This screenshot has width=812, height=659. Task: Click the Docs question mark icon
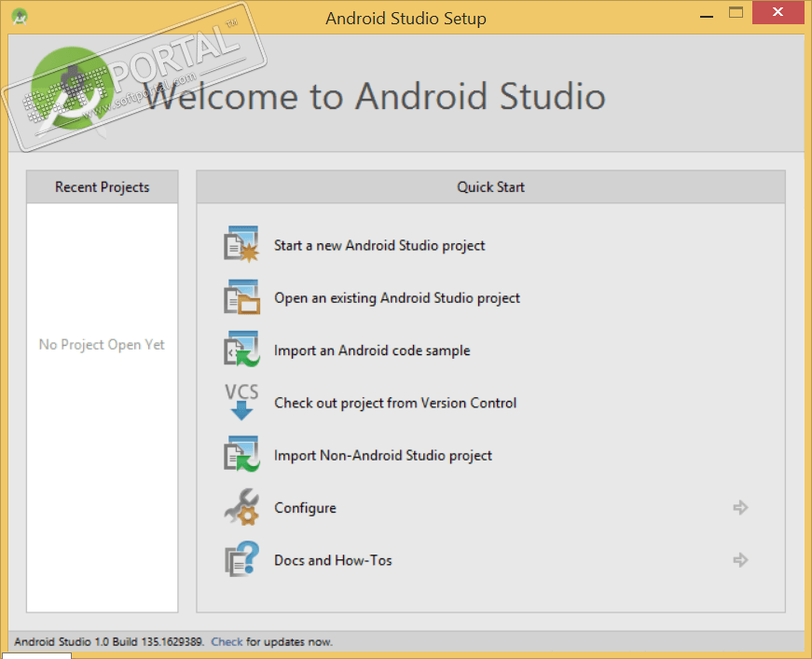pos(241,559)
